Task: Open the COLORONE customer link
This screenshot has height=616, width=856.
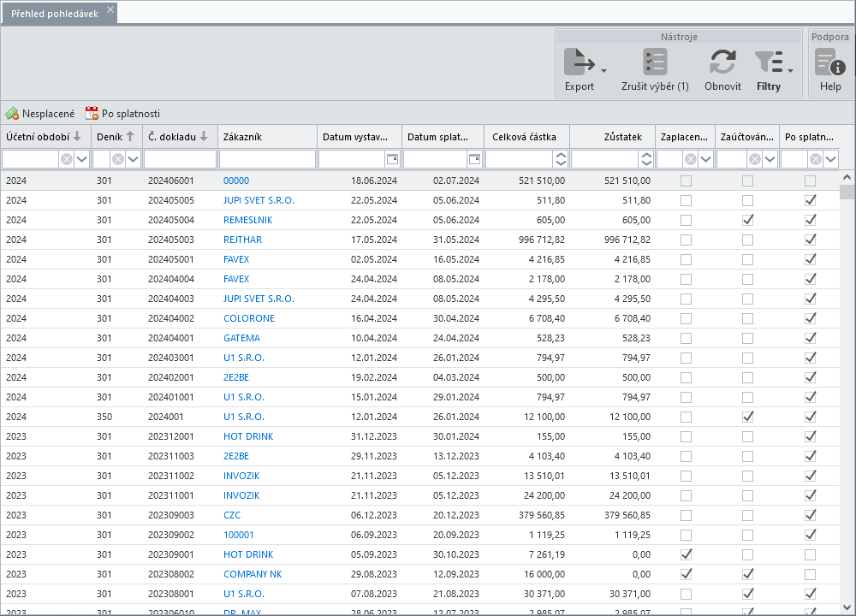Action: [249, 318]
